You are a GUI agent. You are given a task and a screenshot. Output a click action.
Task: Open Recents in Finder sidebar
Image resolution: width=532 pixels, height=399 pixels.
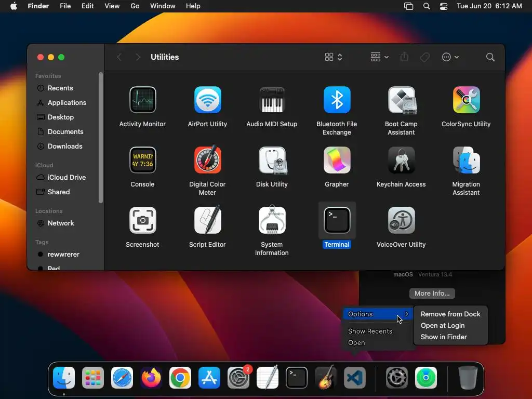click(60, 88)
